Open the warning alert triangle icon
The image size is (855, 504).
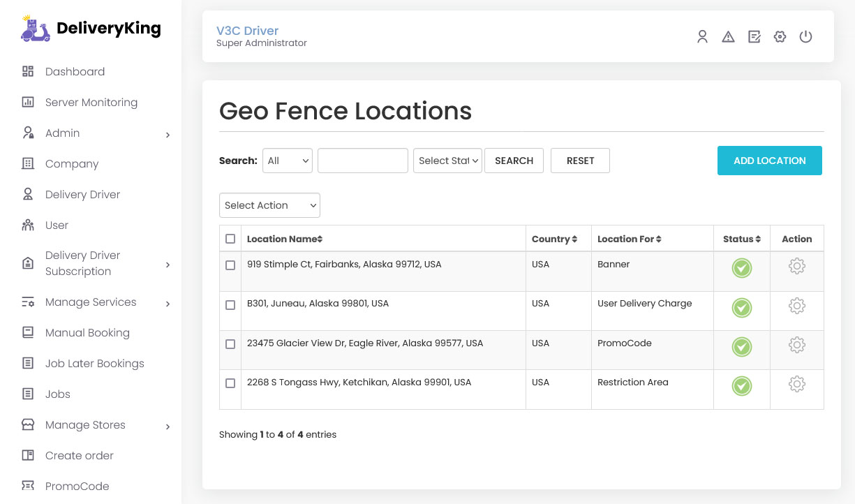(728, 37)
